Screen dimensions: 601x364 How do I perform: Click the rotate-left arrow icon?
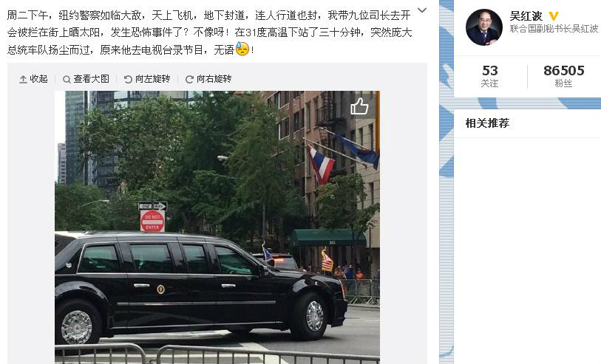click(x=128, y=79)
